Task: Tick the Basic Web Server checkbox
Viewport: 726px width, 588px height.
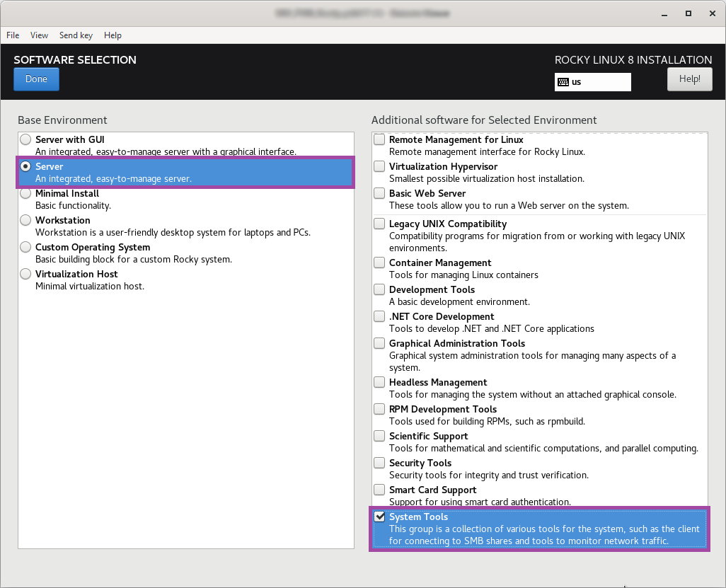Action: [379, 193]
